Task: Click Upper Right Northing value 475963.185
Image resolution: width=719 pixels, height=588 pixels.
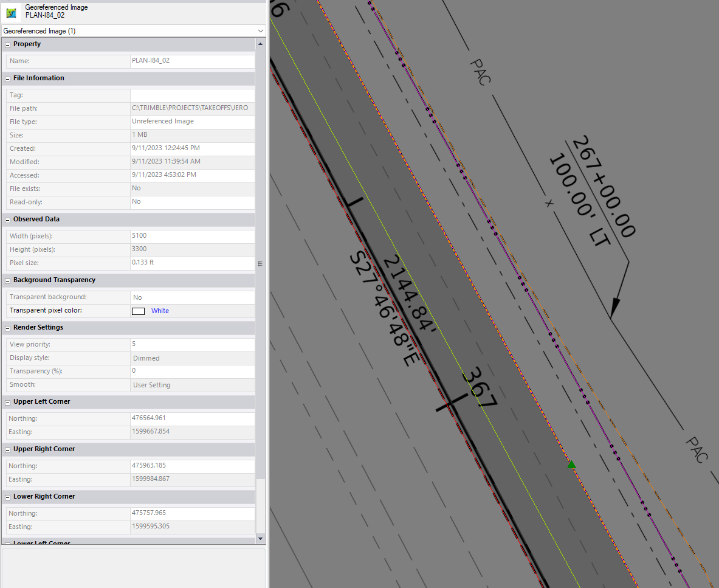Action: tap(193, 466)
